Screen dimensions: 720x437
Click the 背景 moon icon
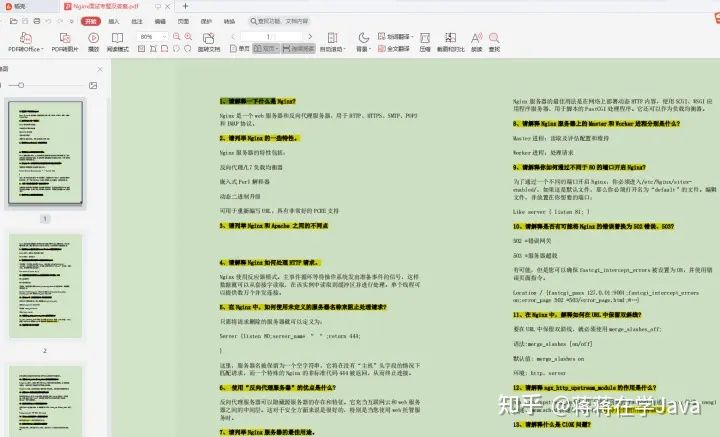(363, 38)
